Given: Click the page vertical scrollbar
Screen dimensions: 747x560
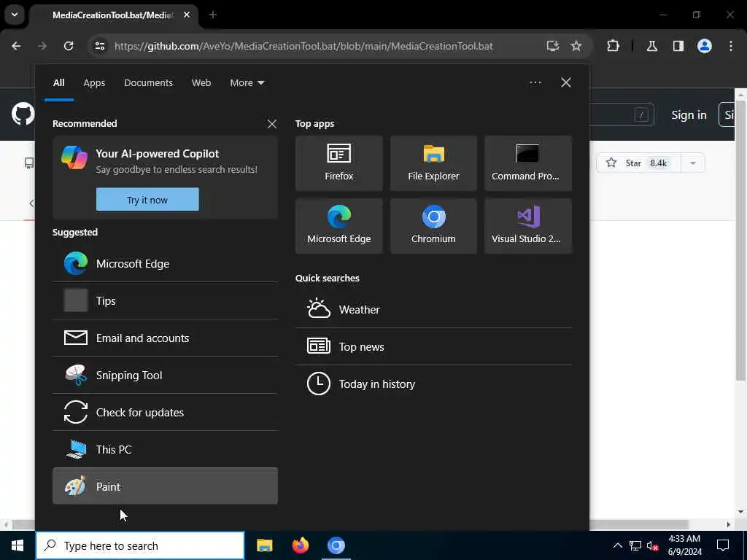Looking at the screenshot, I should [740, 239].
